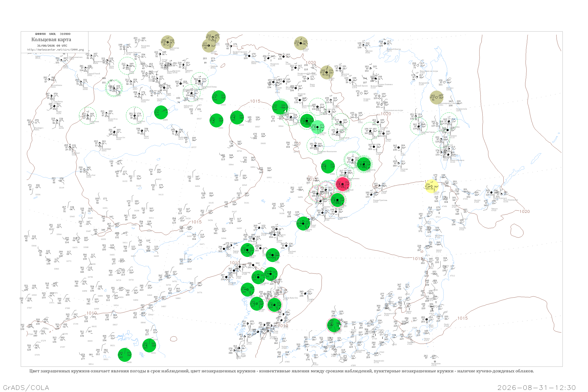Select the green circle at station 58251
Viewport: 588px width, 392px height.
point(149,345)
